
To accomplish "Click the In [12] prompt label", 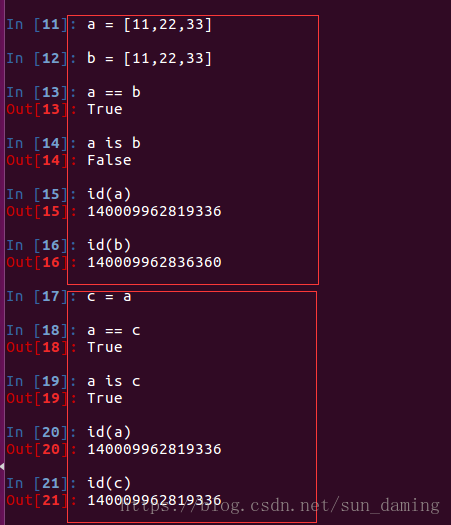I will coord(41,59).
